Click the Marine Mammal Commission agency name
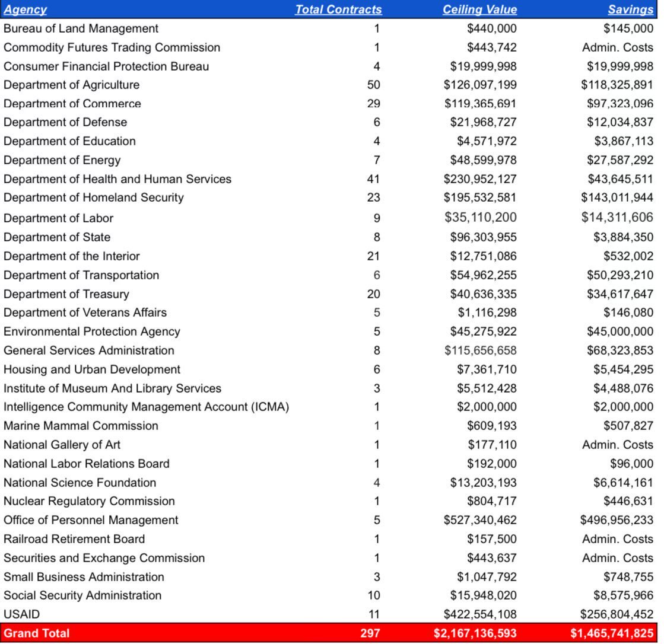The height and width of the screenshot is (644, 664). point(81,426)
